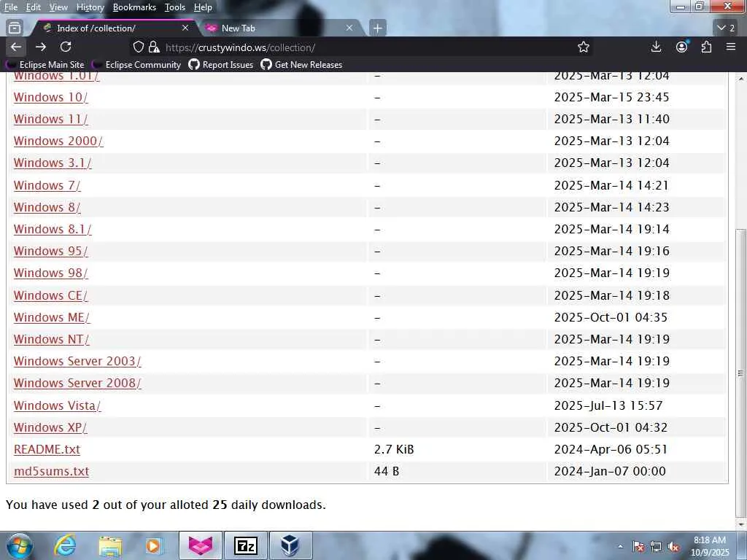View site security padlock info
747x560 pixels.
[153, 47]
